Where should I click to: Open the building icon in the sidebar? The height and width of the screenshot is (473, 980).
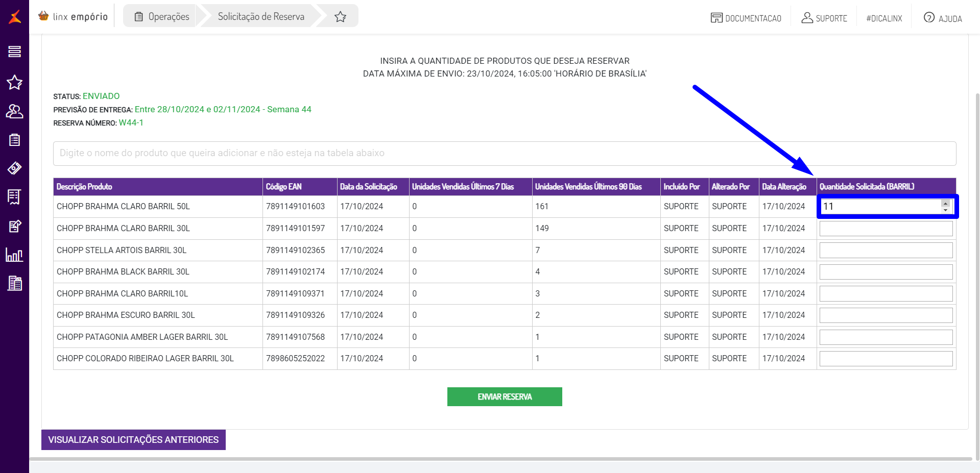(15, 283)
